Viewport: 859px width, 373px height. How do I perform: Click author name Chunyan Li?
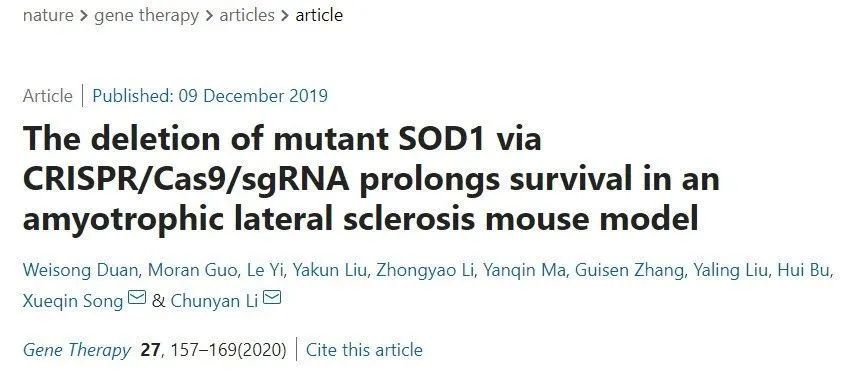214,301
